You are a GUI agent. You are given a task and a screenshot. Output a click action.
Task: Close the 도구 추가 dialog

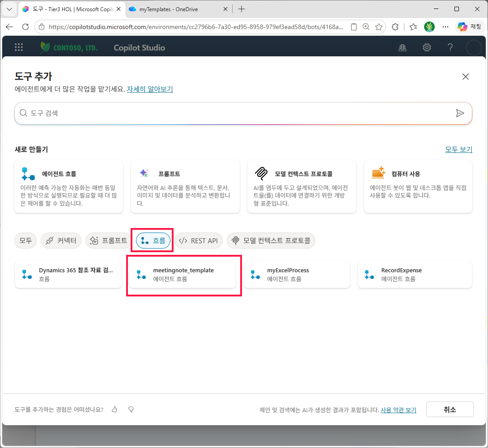point(465,76)
